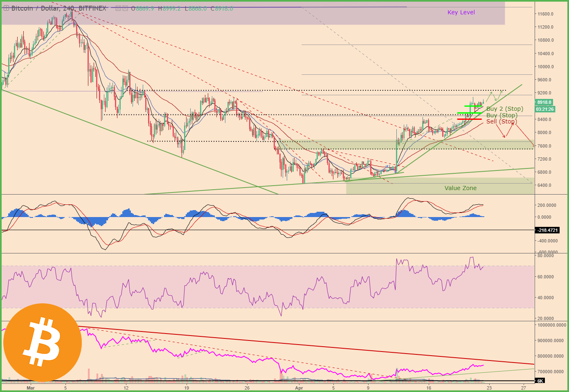The width and height of the screenshot is (569, 392).
Task: Click the 03:21:26 candle countdown tag
Action: point(545,109)
